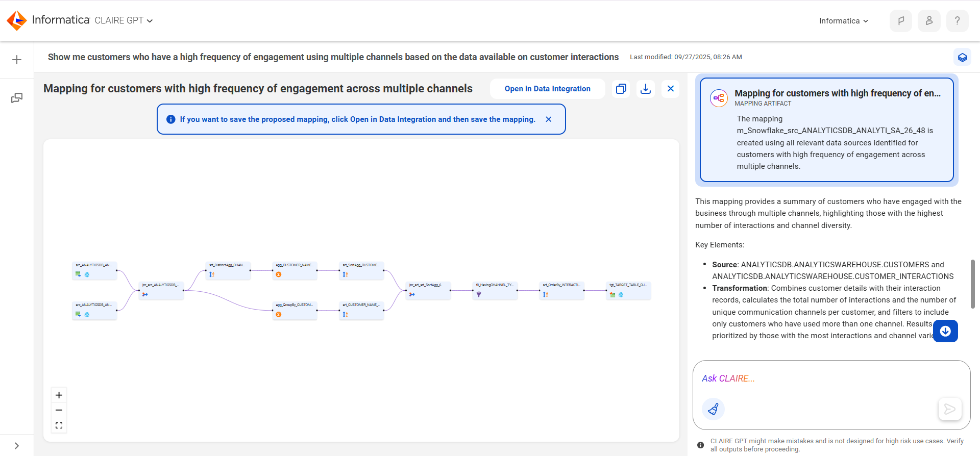The image size is (980, 456).
Task: Click the Key Elements heading text
Action: tap(720, 245)
